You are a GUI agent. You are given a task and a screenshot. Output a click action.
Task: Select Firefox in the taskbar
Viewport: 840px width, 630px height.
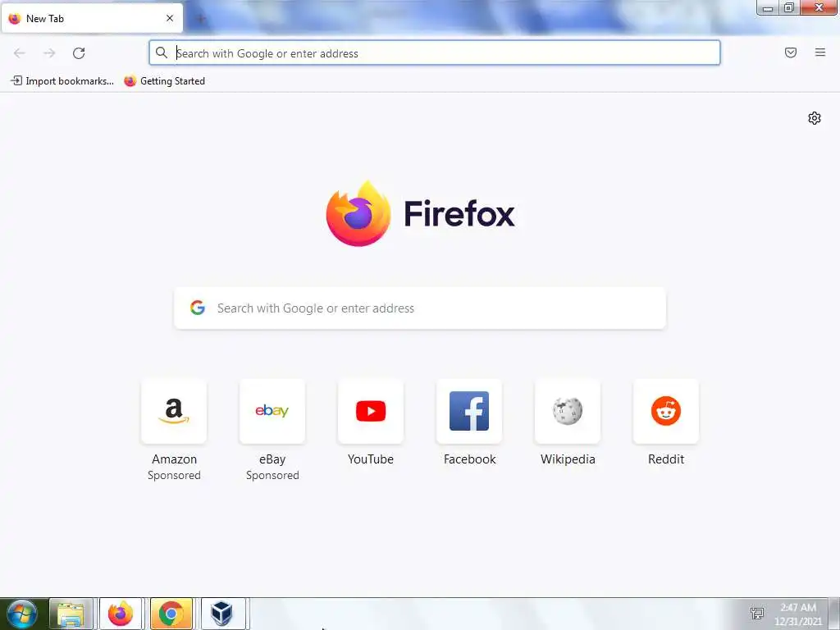click(x=121, y=614)
